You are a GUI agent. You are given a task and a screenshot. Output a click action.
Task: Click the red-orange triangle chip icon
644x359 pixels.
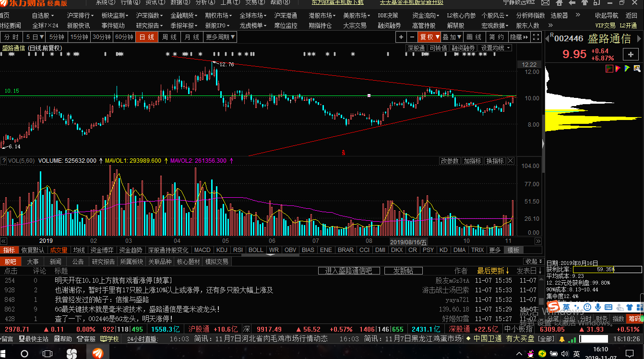618,69
